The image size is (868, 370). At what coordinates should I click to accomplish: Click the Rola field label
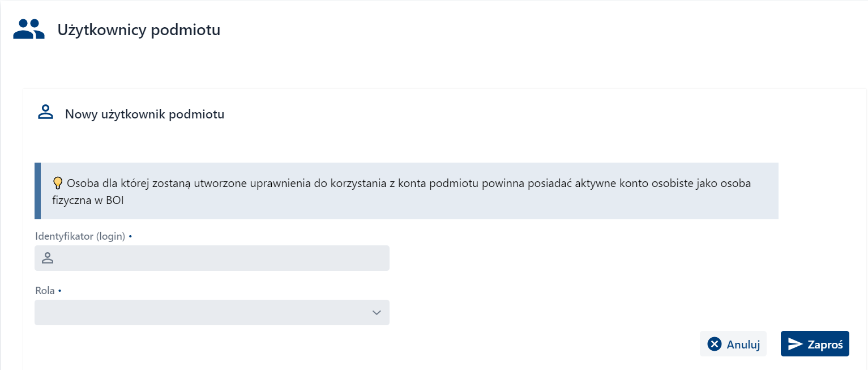pos(44,290)
